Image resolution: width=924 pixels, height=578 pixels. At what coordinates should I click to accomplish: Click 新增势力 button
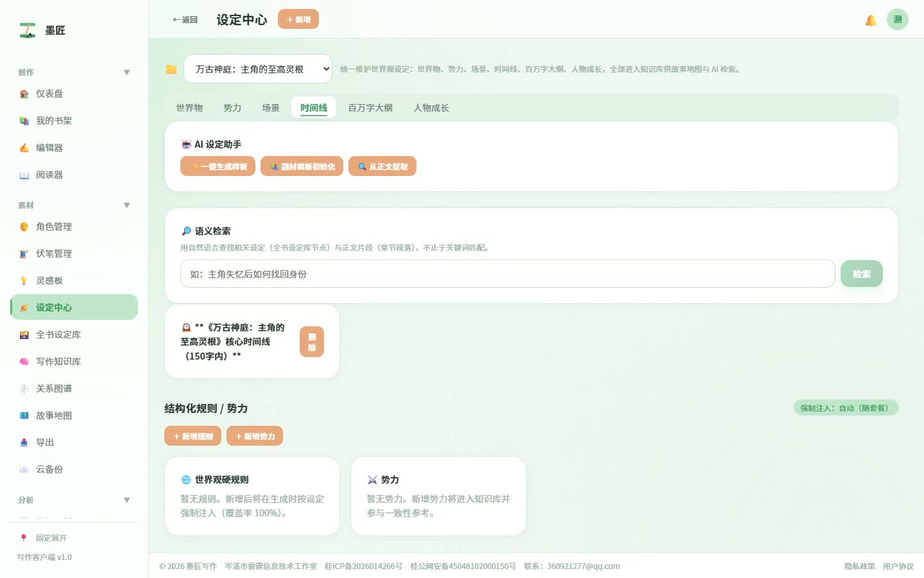pos(255,436)
